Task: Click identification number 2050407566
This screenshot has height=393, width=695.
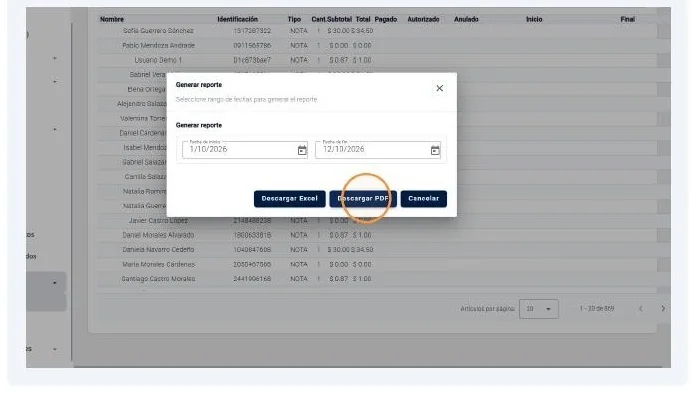Action: (x=252, y=264)
